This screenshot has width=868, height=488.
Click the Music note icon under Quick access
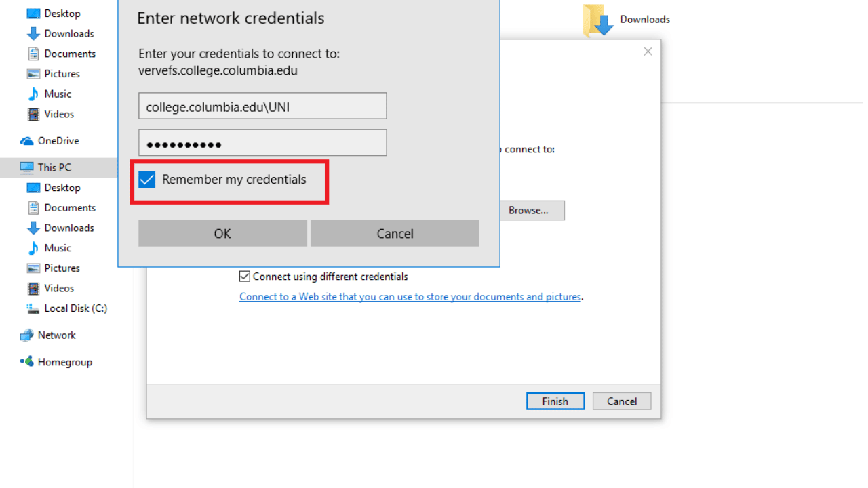[33, 94]
